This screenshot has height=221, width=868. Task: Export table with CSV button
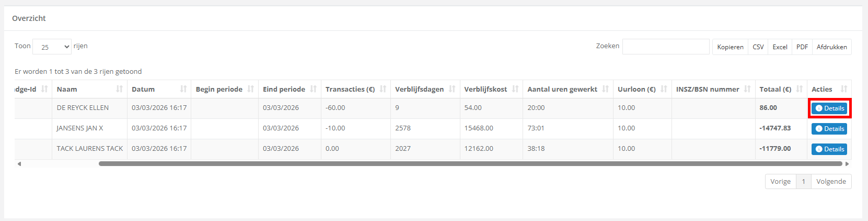[758, 47]
